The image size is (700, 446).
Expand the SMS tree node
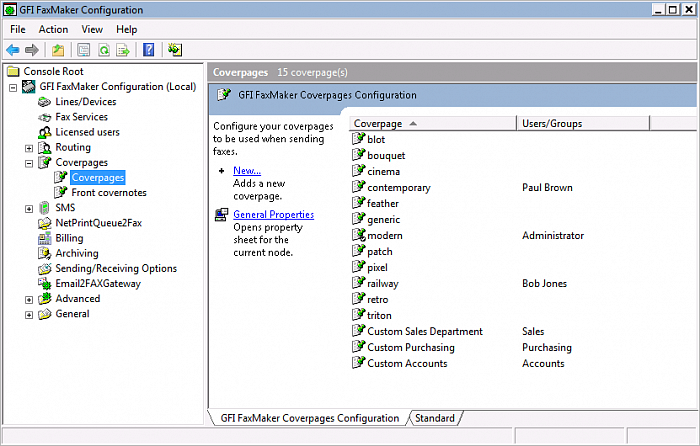point(30,208)
